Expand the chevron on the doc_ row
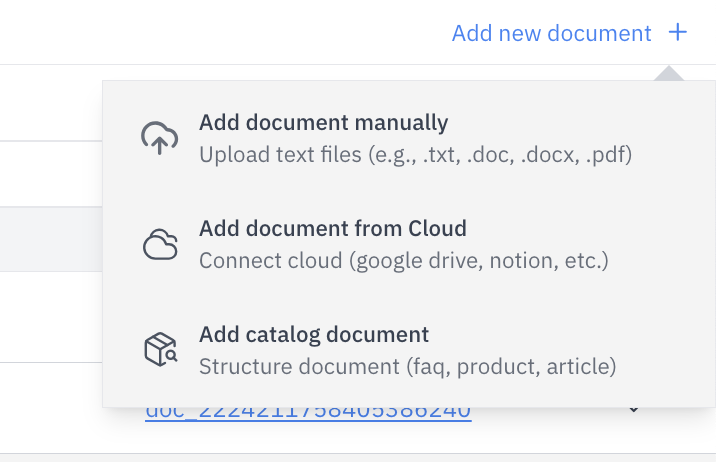The image size is (716, 462). click(634, 410)
